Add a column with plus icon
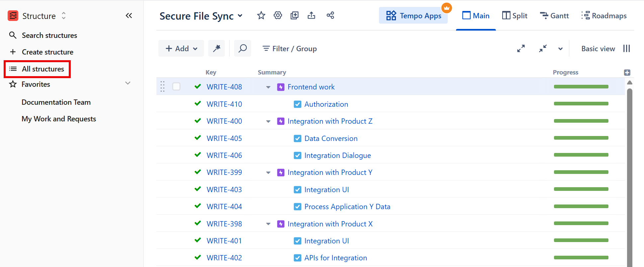This screenshot has height=267, width=644. point(627,72)
